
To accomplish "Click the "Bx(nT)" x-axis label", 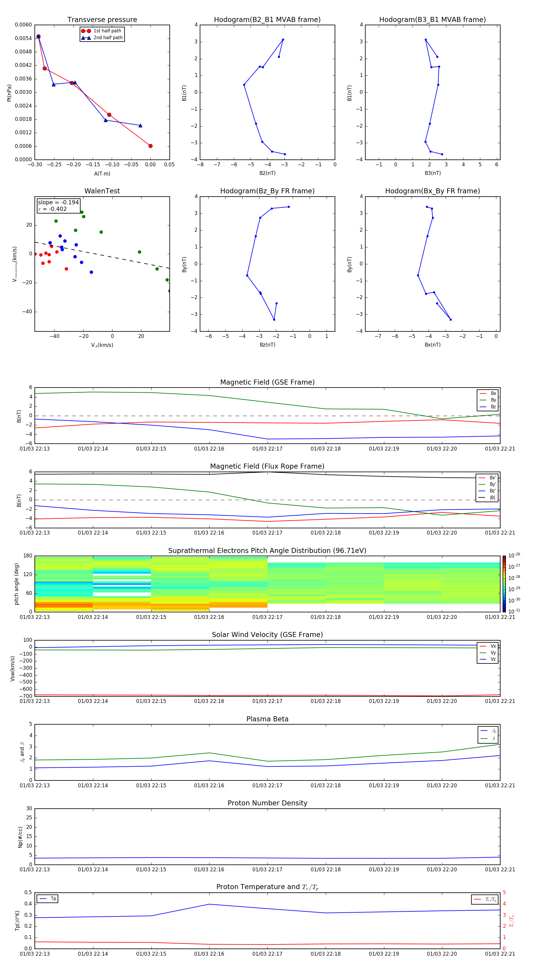I will (x=432, y=345).
